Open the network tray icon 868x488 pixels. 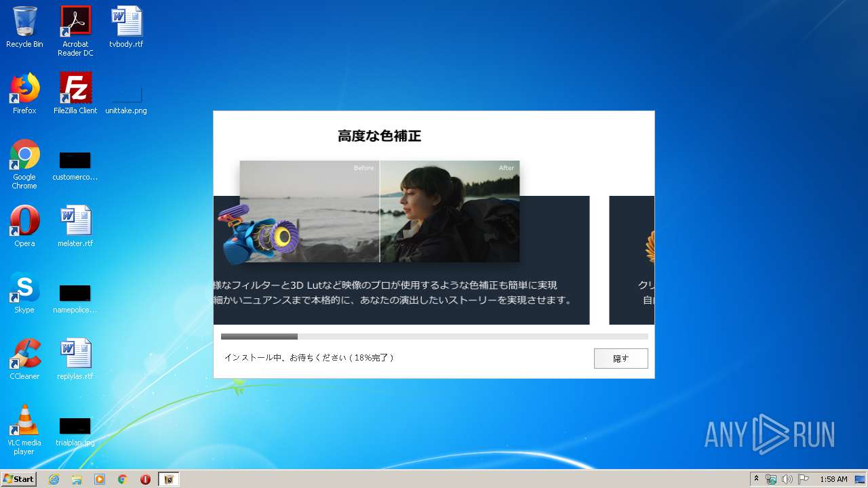click(771, 479)
